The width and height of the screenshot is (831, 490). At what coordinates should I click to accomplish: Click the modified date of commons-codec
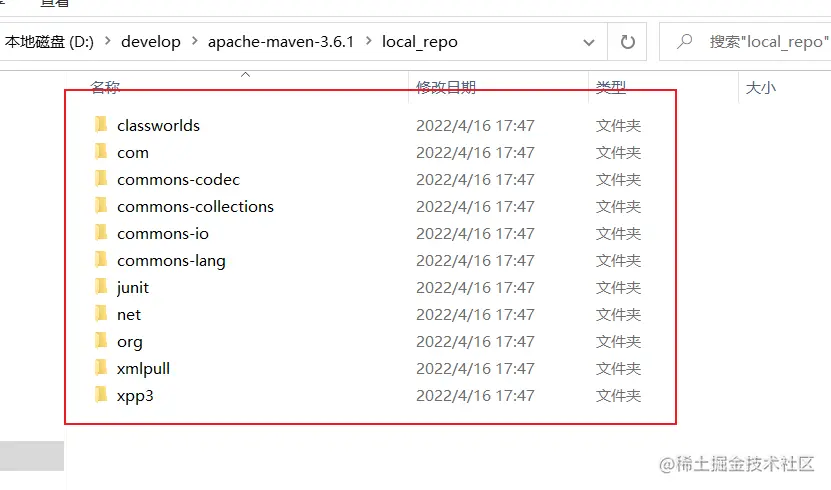475,180
